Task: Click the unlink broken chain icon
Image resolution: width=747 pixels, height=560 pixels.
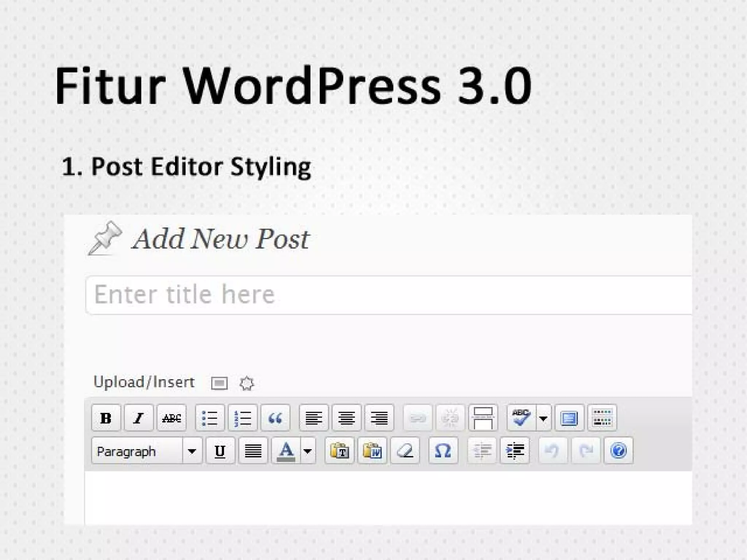Action: coord(450,418)
